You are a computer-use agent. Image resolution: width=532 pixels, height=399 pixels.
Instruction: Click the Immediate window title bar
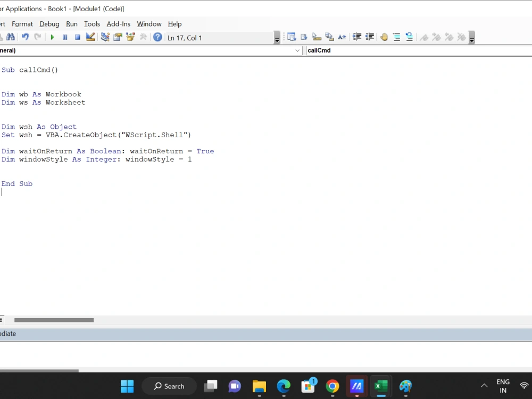(x=266, y=334)
